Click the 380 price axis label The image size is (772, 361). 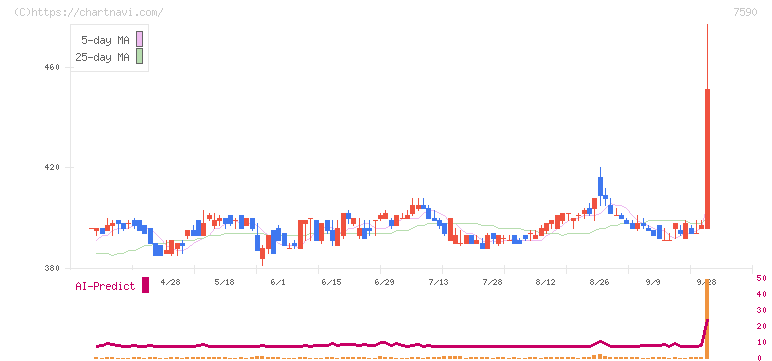[52, 268]
